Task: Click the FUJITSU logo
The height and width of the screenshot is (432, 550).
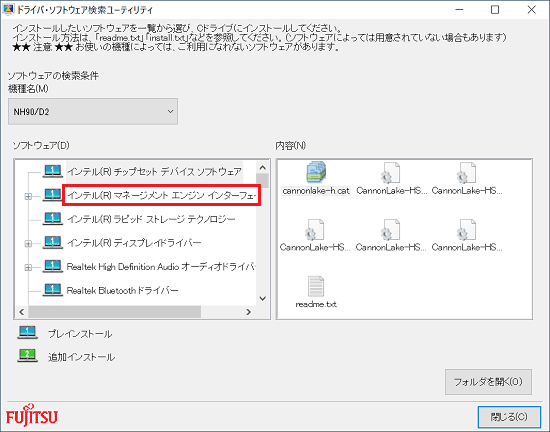Action: [32, 415]
